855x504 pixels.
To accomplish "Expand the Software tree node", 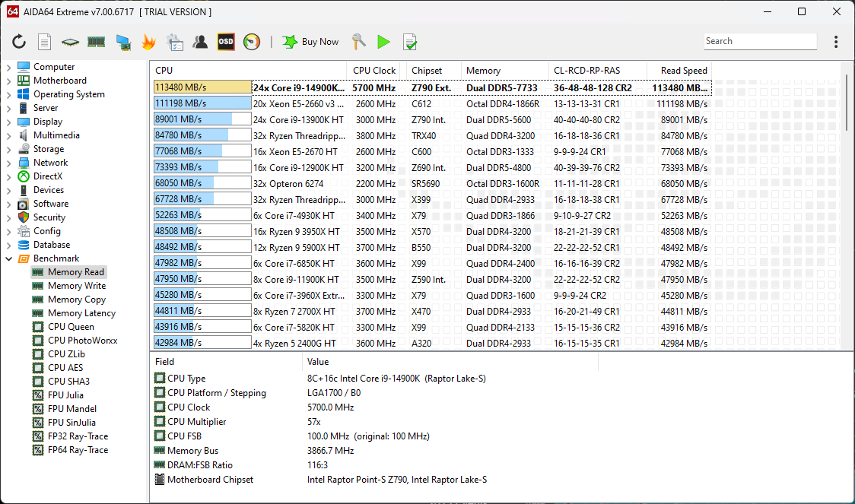I will point(8,204).
